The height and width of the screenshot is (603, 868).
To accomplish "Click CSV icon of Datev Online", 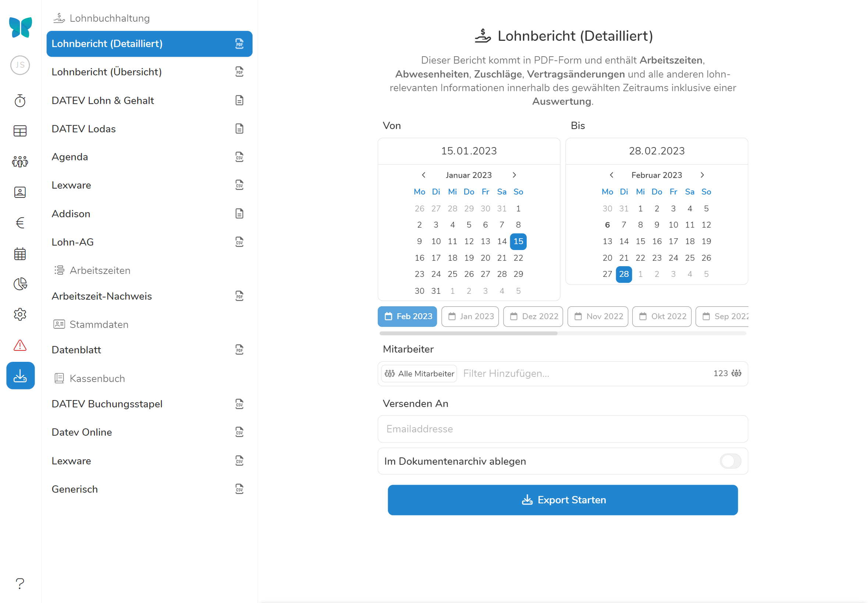I will click(x=239, y=432).
